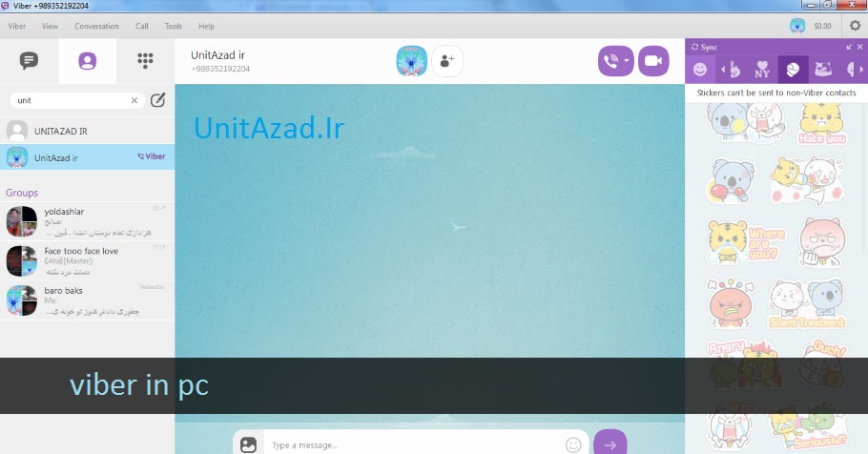Viewport: 868px width, 454px height.
Task: Open the Tools menu
Action: (174, 26)
